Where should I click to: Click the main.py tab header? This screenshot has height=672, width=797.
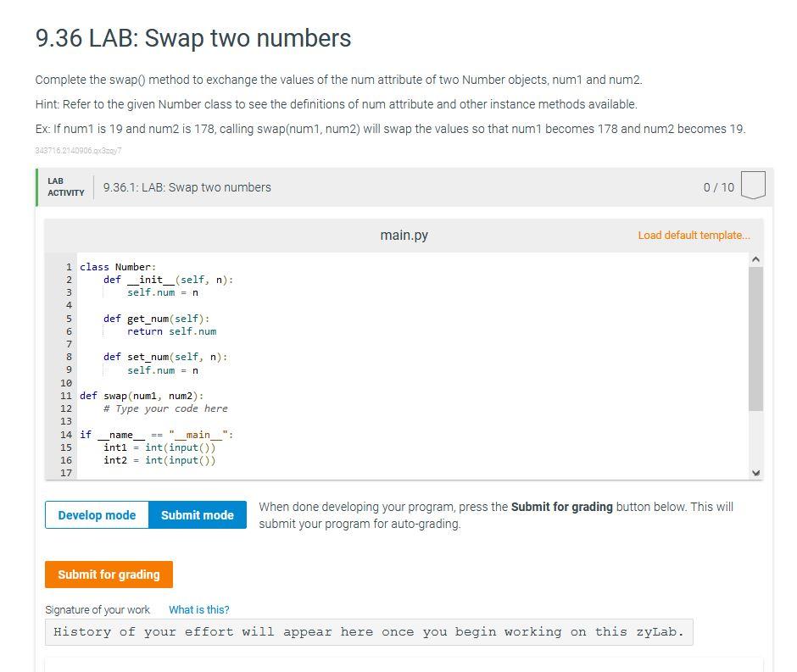(404, 235)
